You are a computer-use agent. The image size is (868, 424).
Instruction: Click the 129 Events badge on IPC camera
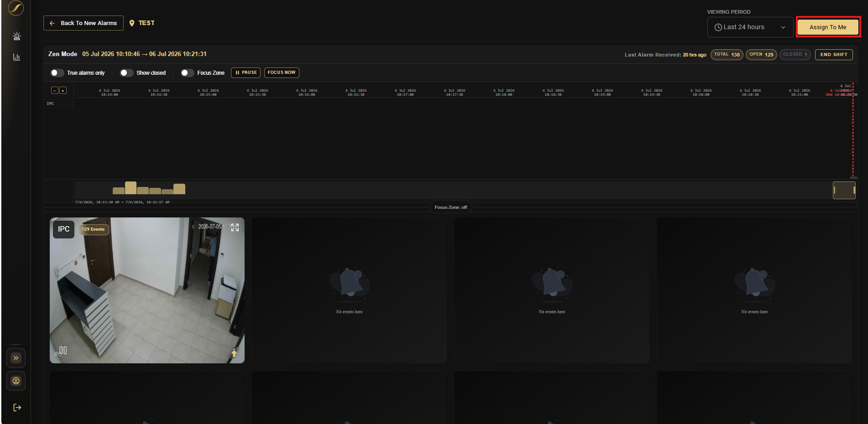click(x=93, y=229)
